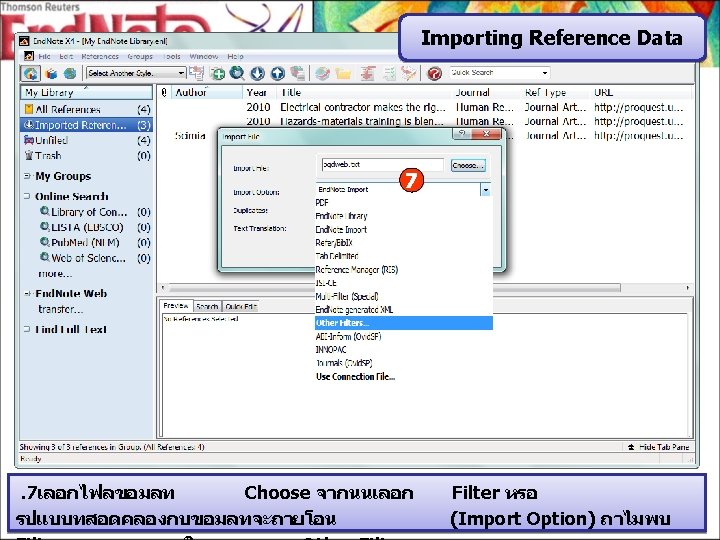Choose INNOPAC filter in the list
Viewport: 720px width, 540px height.
click(404, 349)
